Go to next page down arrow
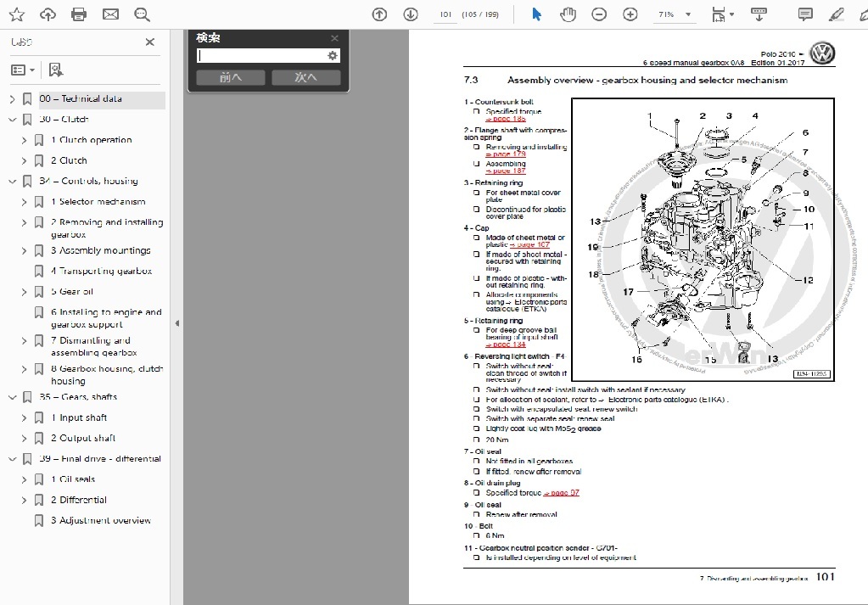The height and width of the screenshot is (605, 868). point(410,14)
